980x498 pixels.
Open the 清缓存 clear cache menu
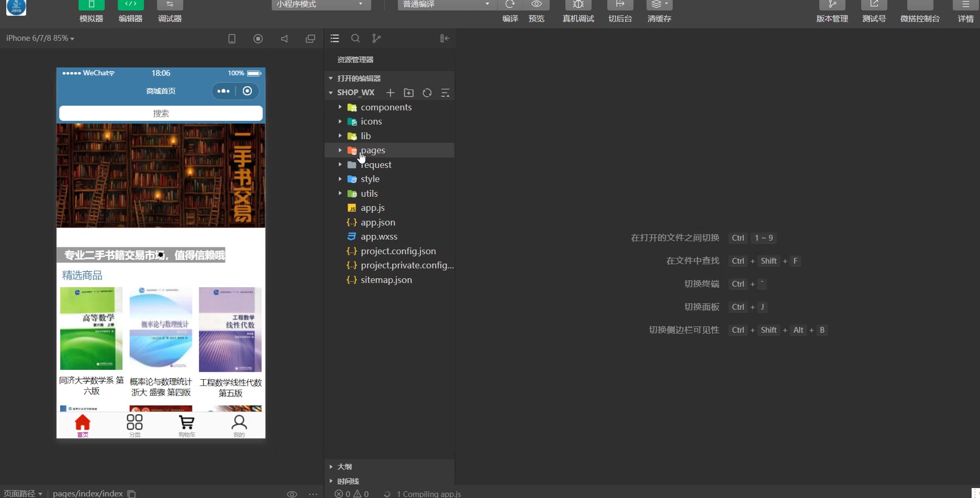pos(659,5)
